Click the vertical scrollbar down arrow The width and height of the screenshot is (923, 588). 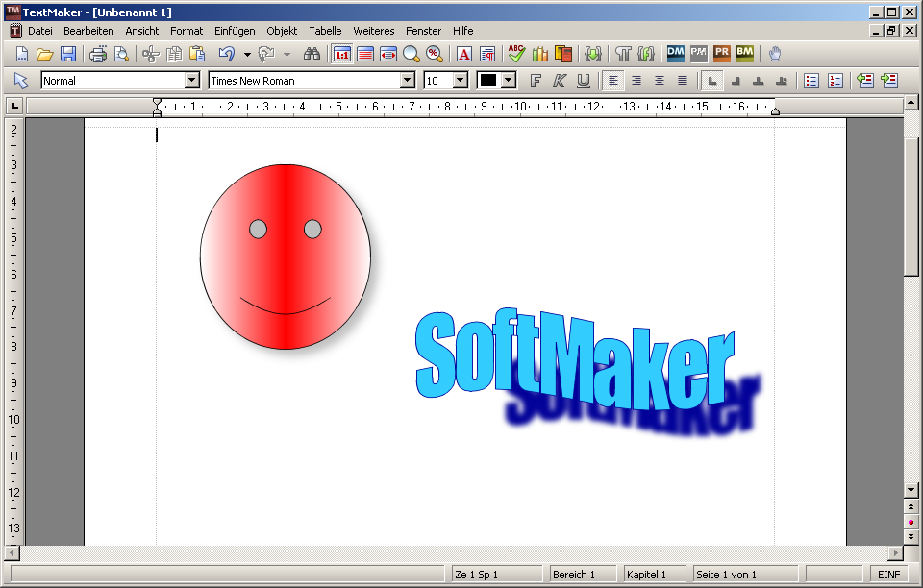pos(911,489)
